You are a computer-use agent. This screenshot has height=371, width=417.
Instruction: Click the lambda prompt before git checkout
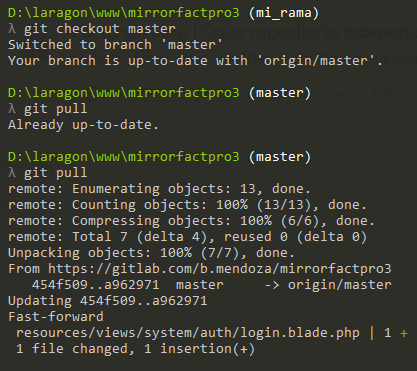click(12, 29)
